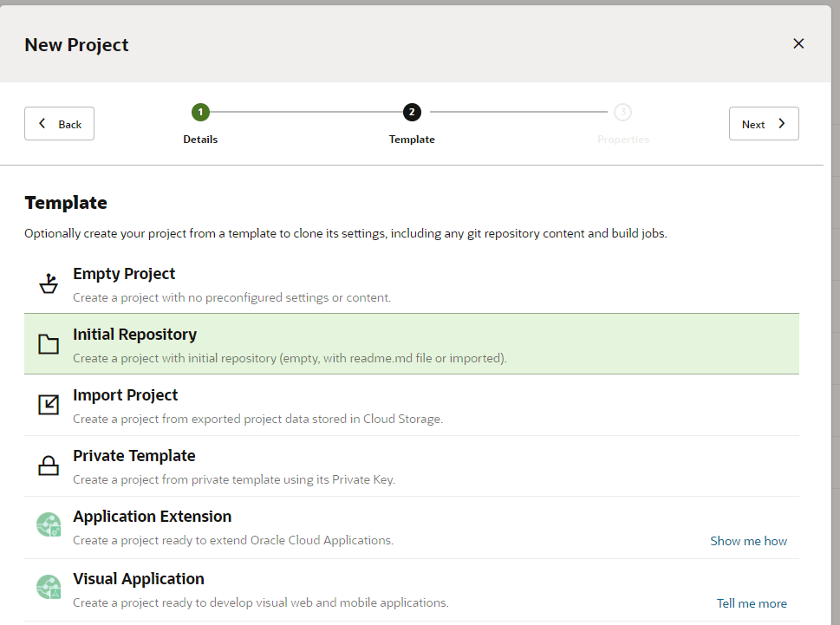Click the Initial Repository folder icon
Image resolution: width=840 pixels, height=625 pixels.
[49, 344]
